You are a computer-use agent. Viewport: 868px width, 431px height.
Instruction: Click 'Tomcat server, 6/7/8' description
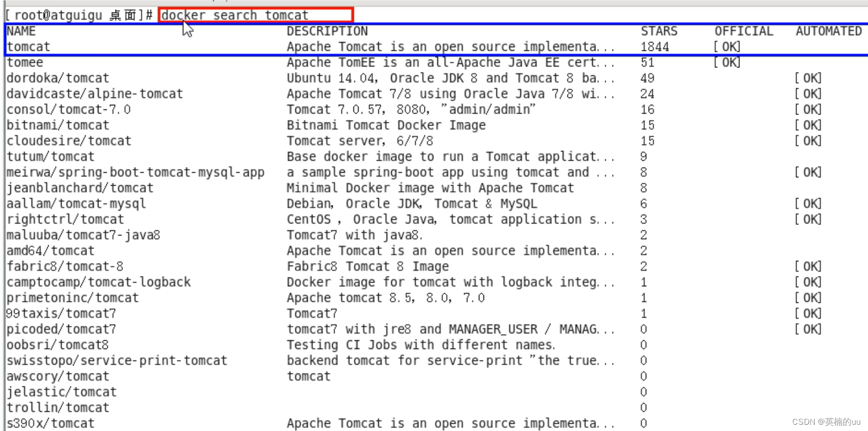pos(360,141)
